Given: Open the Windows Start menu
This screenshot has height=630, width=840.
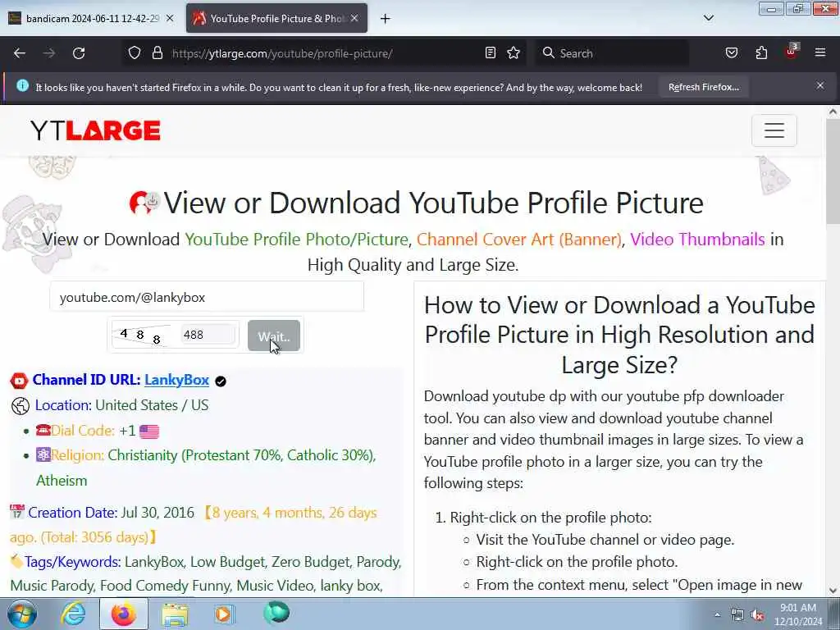Looking at the screenshot, I should point(21,614).
